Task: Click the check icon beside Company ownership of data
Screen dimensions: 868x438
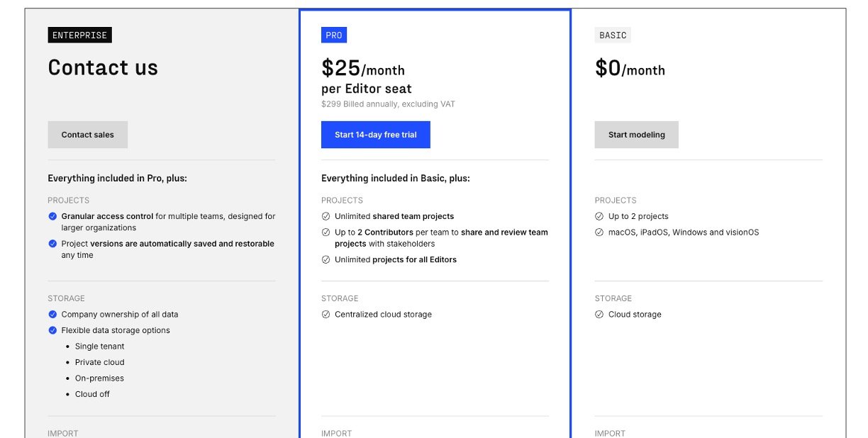Action: 52,315
